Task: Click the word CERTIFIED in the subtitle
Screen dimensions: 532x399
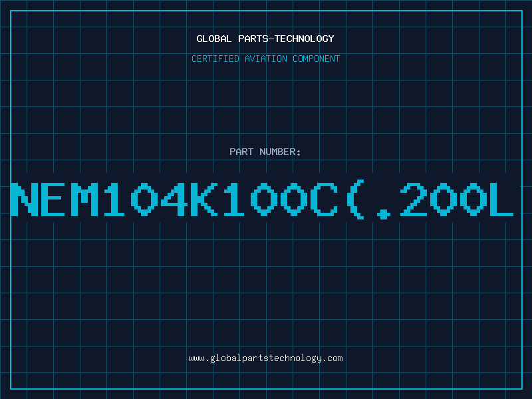Action: click(x=215, y=59)
